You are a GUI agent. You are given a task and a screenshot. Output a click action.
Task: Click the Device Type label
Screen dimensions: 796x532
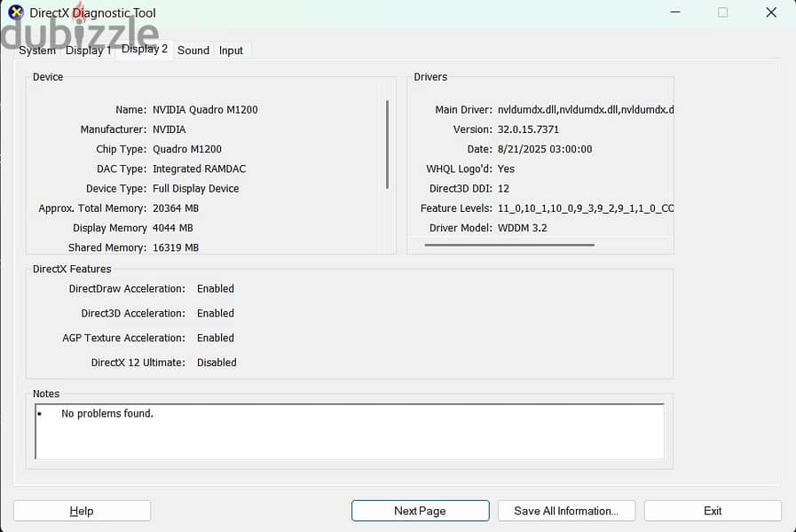pos(116,189)
